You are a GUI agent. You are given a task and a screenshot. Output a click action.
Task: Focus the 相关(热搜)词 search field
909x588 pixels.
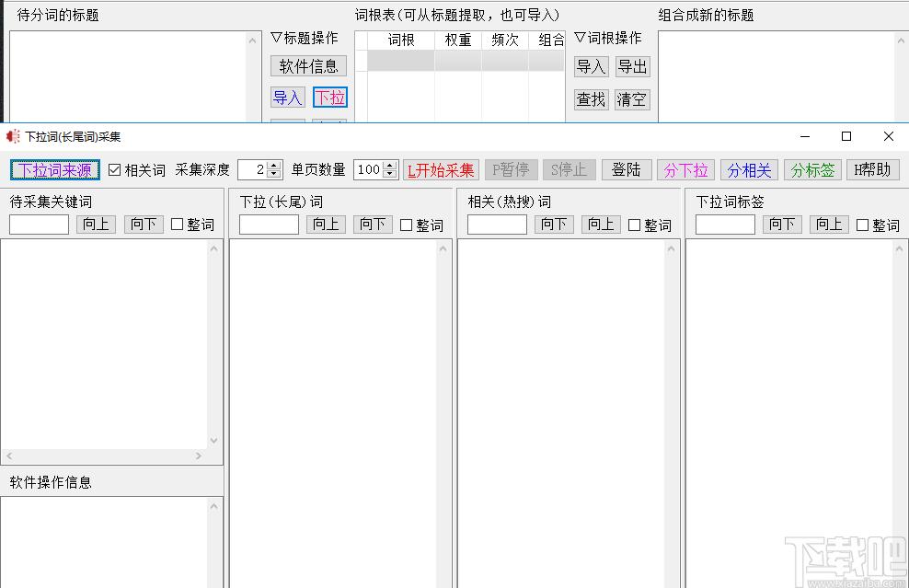498,225
